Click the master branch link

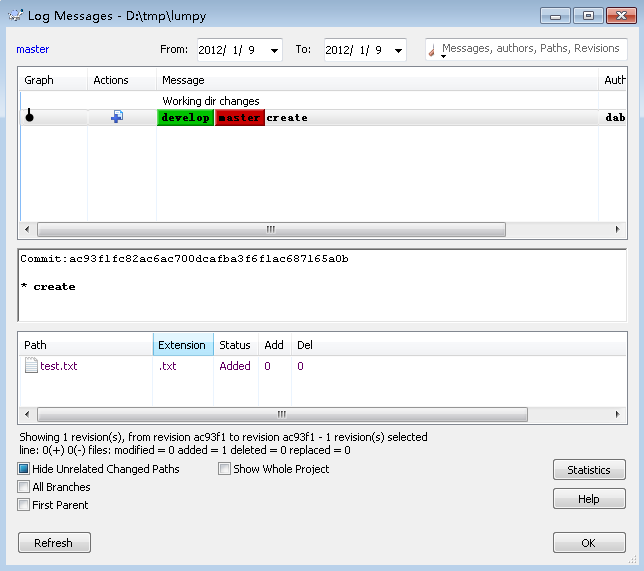pos(32,49)
